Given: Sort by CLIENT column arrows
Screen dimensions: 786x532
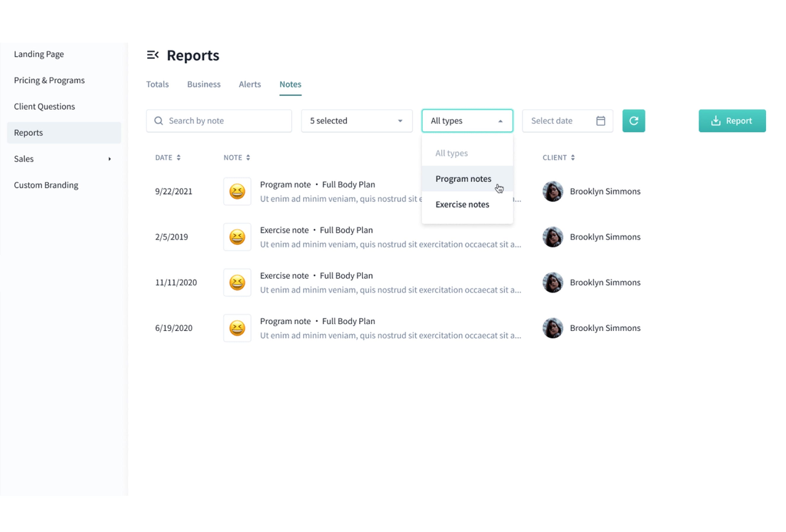Looking at the screenshot, I should tap(573, 157).
